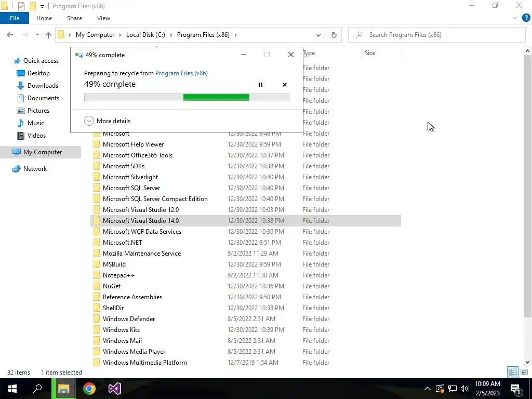This screenshot has width=532, height=399.
Task: Select Desktop in navigation pane
Action: pyautogui.click(x=33, y=73)
